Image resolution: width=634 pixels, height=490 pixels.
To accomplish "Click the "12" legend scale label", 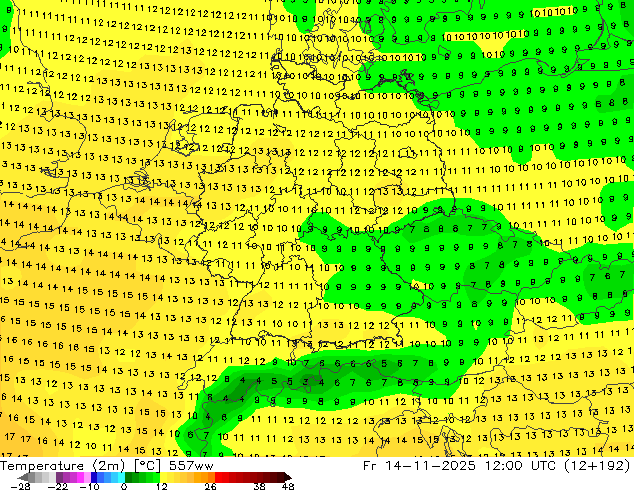I will (162, 486).
